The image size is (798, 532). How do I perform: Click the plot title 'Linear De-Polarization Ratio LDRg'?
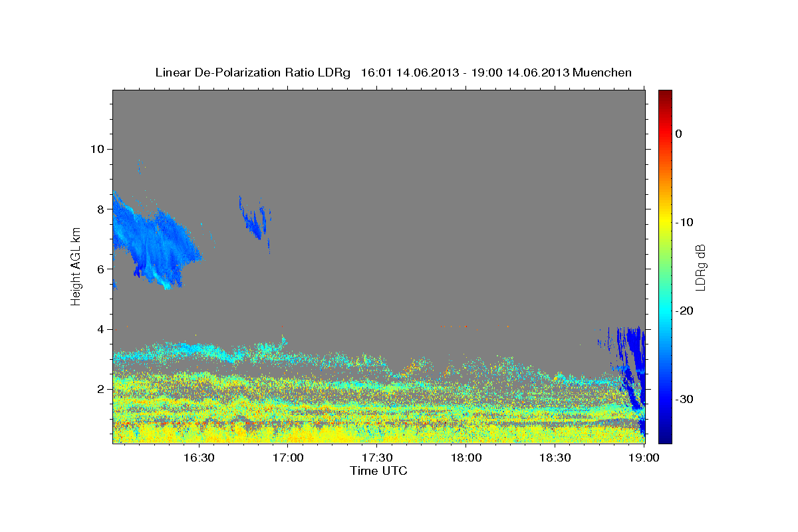point(252,72)
